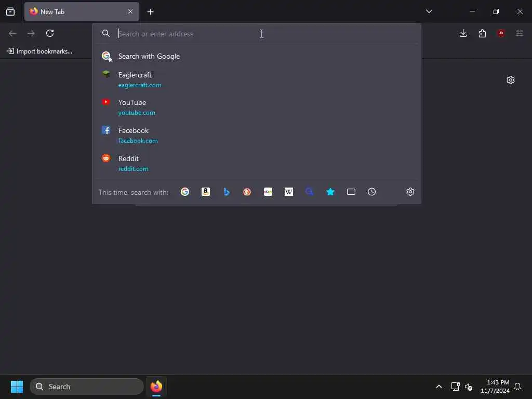Search bookmarks using the star icon
The image size is (532, 399).
click(330, 192)
